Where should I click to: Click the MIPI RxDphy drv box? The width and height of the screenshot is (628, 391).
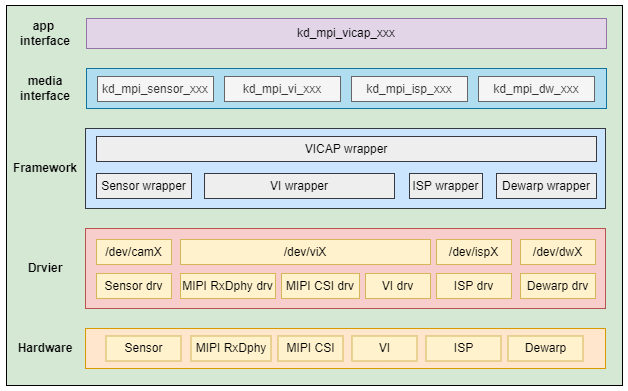pos(228,286)
